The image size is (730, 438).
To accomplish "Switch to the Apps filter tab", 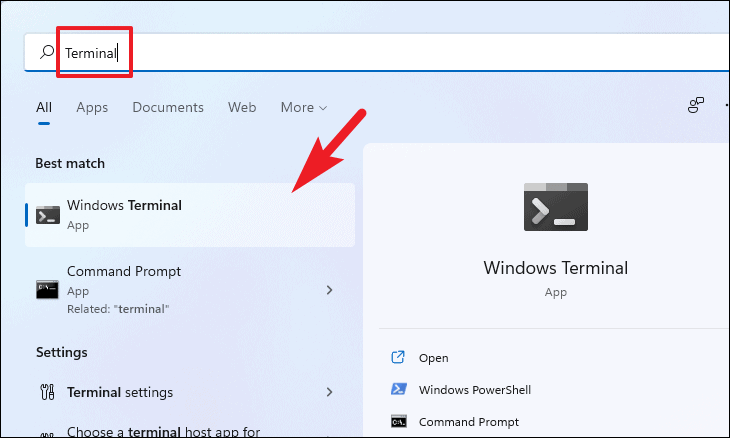I will pos(92,108).
